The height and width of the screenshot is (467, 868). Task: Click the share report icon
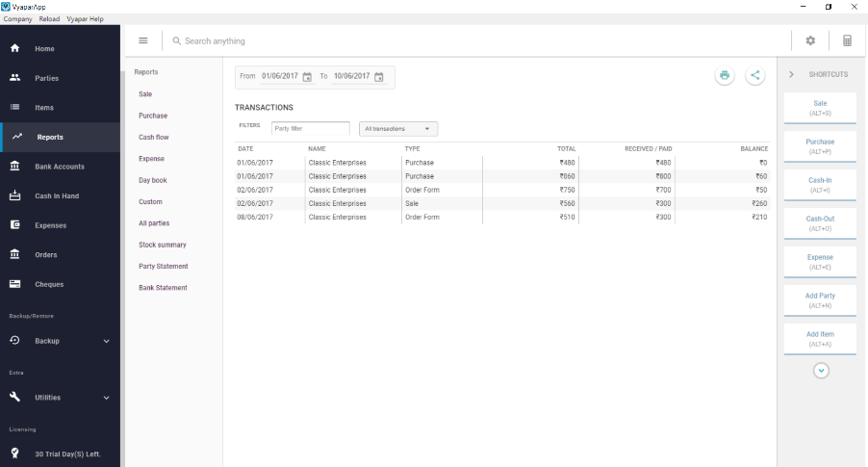coord(754,76)
